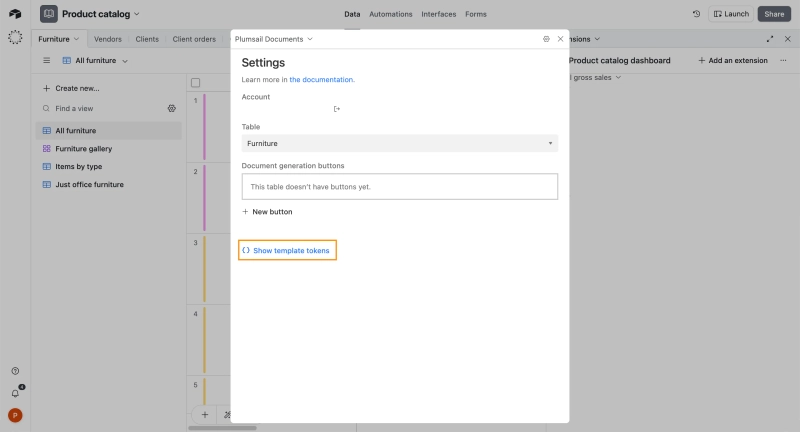Click the Share button

(x=774, y=14)
